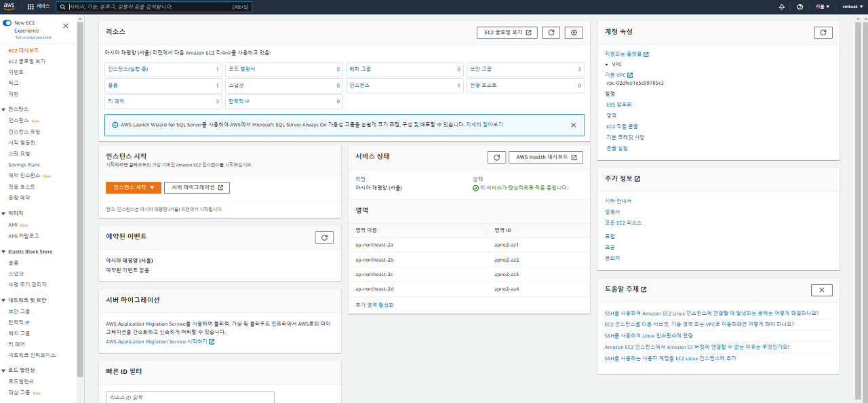Open 태그 in the sidebar
Screen dimensions: 868x403
(x=14, y=83)
